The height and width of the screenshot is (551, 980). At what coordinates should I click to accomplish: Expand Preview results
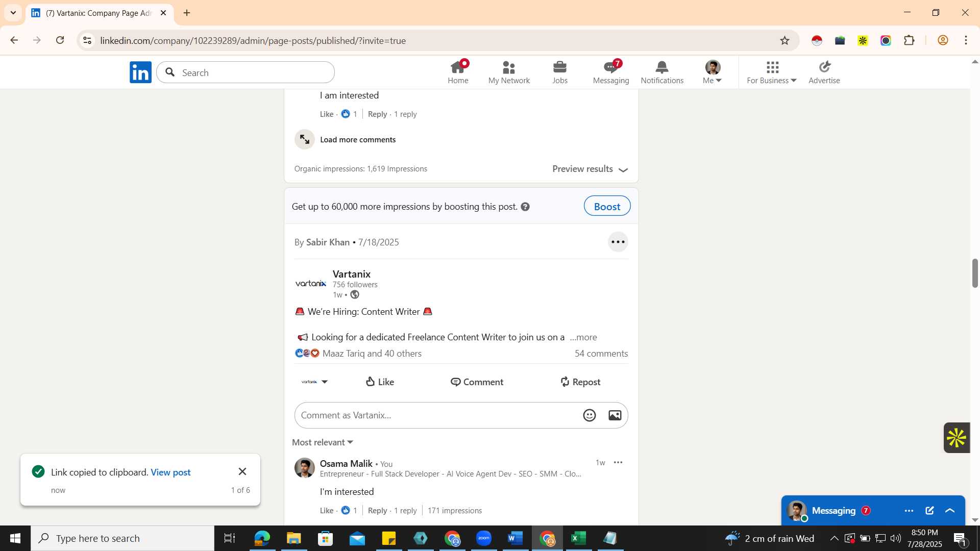(590, 169)
